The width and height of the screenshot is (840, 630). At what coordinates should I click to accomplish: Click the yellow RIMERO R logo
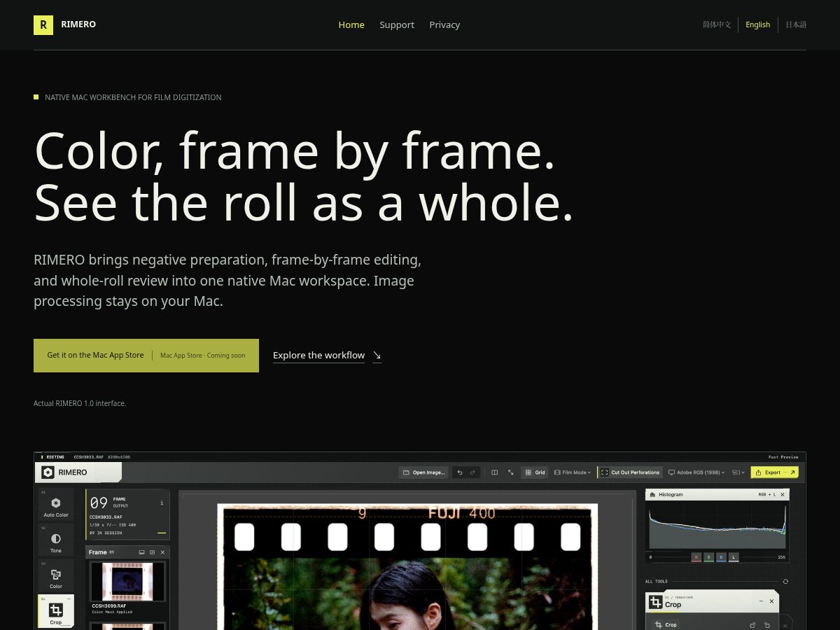coord(43,25)
